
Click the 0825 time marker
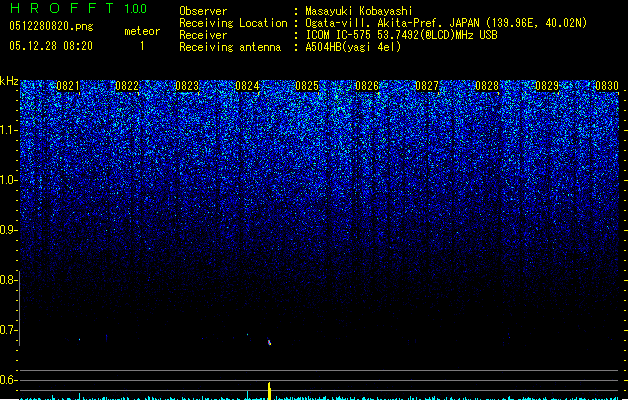pos(307,86)
